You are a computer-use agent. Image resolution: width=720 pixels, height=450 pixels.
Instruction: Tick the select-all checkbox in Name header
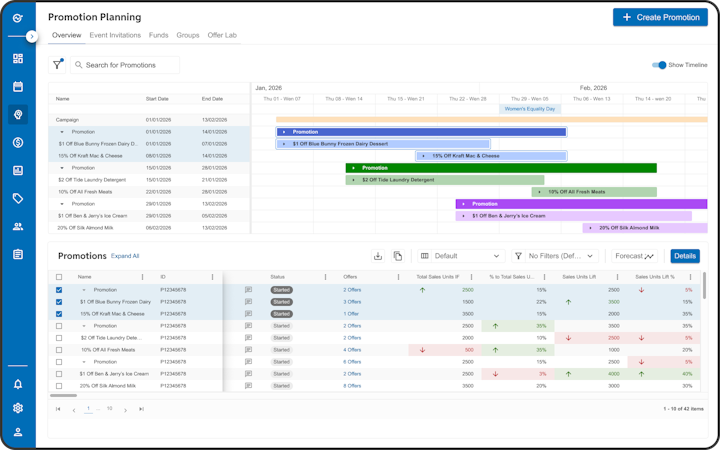pyautogui.click(x=59, y=277)
